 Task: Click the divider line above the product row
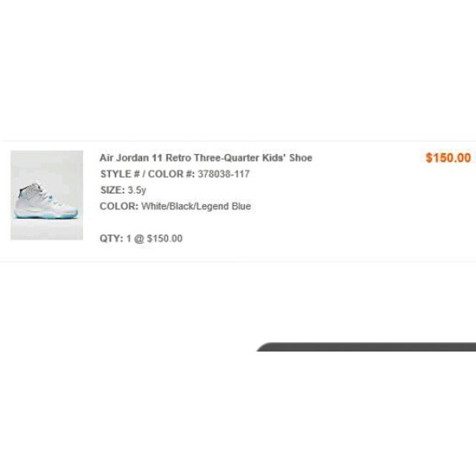coord(238,141)
